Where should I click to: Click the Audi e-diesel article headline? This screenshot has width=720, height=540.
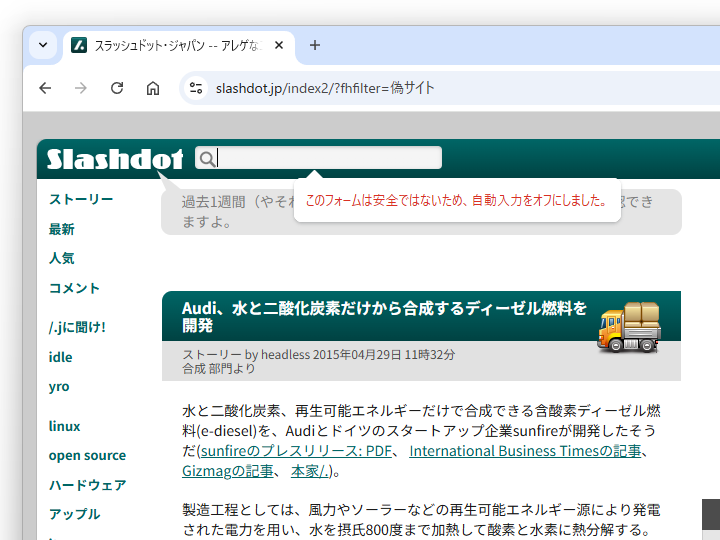click(384, 316)
